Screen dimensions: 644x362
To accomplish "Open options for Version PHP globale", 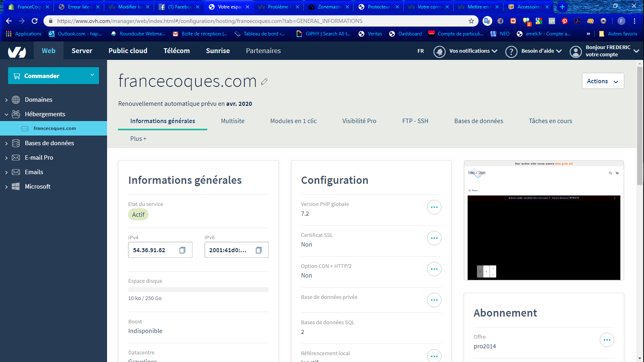I will click(434, 207).
